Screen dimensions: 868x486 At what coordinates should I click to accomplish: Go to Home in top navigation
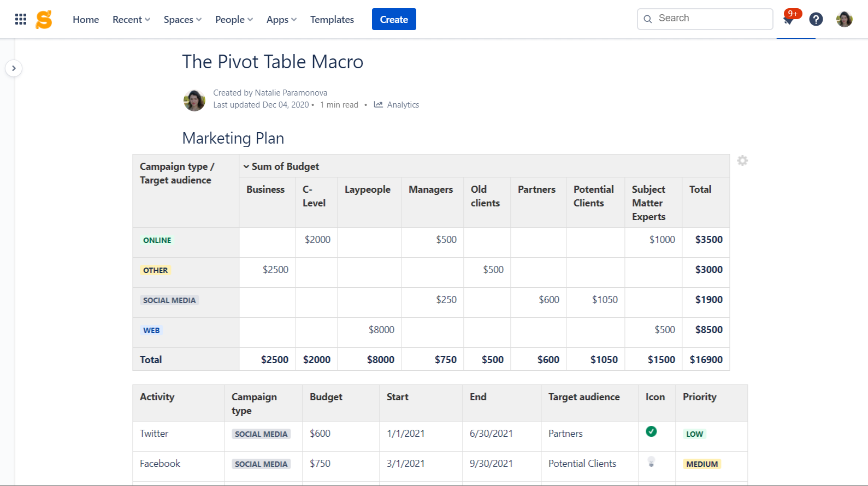[x=86, y=20]
